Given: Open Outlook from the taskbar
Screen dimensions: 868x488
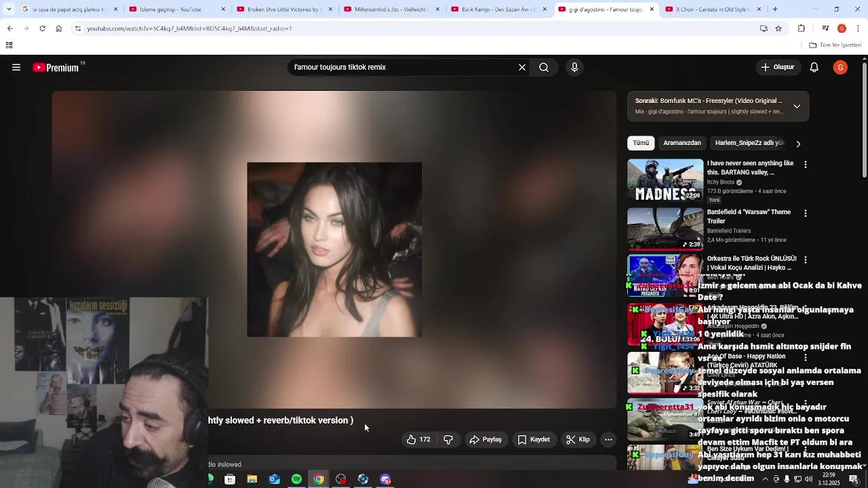Looking at the screenshot, I should (275, 479).
